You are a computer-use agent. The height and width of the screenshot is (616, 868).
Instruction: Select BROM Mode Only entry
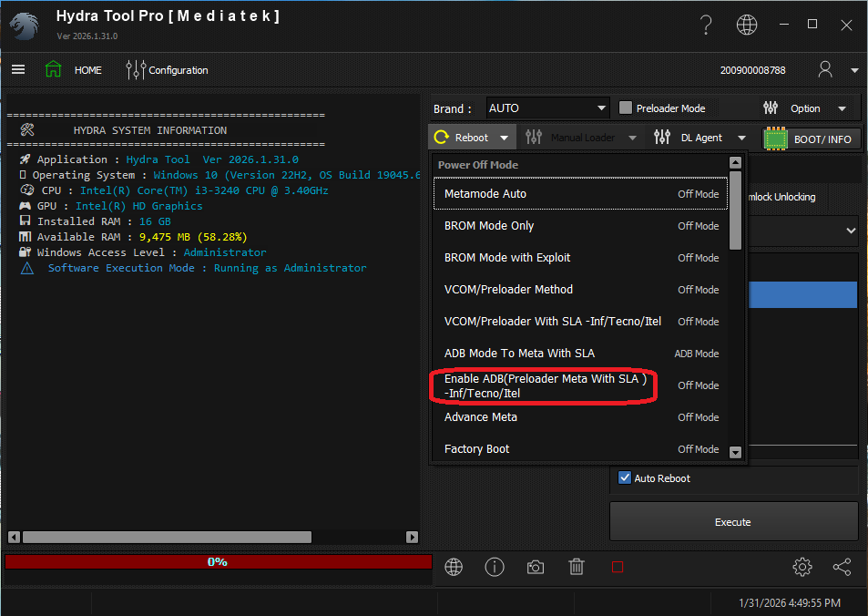[x=580, y=225]
